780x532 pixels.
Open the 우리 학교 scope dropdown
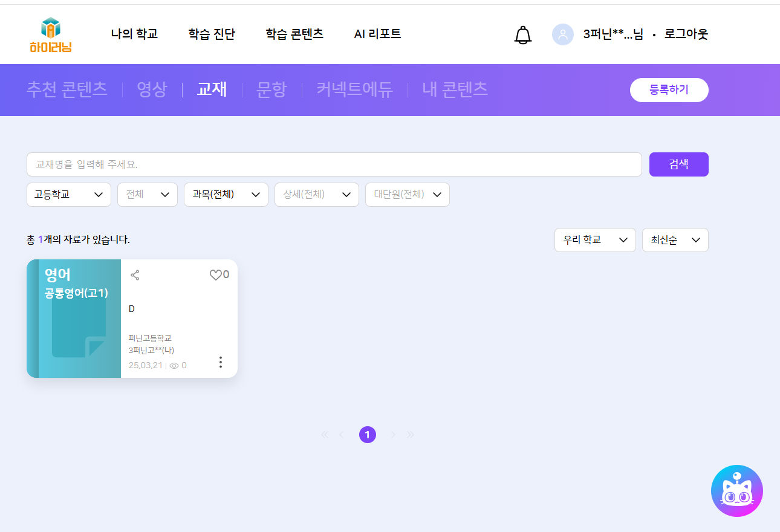click(x=594, y=240)
